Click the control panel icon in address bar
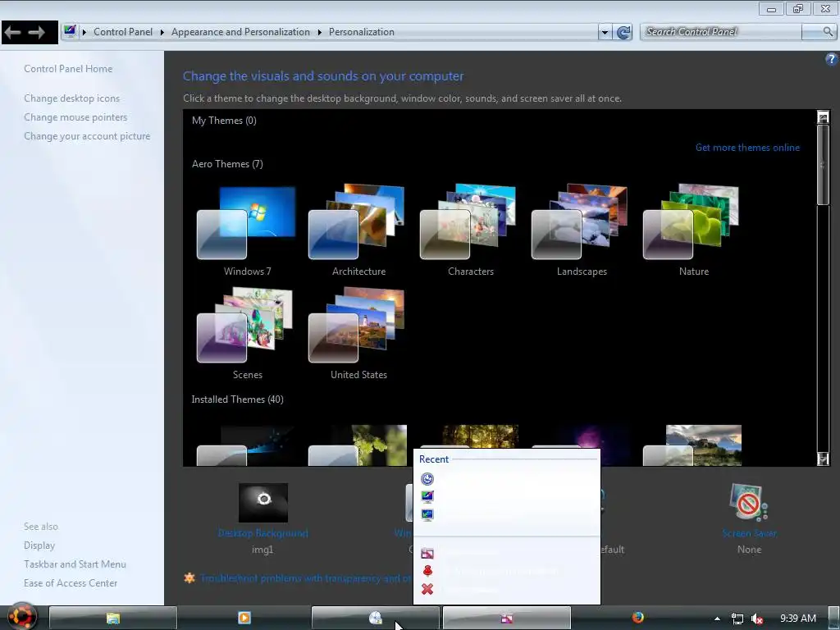 point(70,32)
